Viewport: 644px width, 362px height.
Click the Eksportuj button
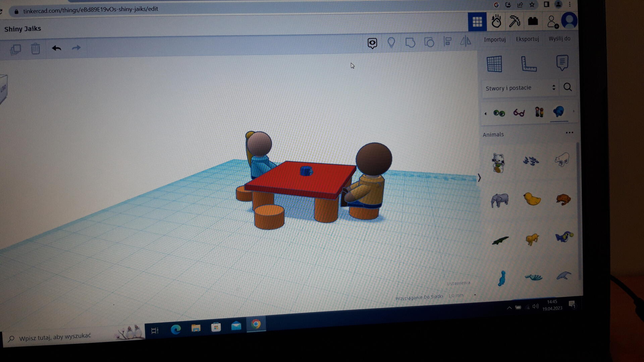tap(527, 39)
